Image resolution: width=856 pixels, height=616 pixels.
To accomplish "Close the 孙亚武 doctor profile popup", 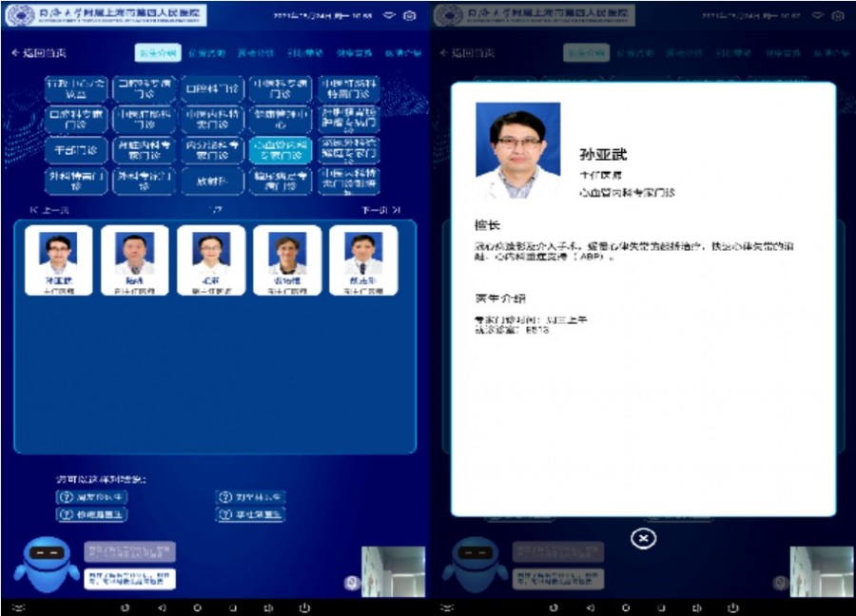I will pyautogui.click(x=643, y=539).
